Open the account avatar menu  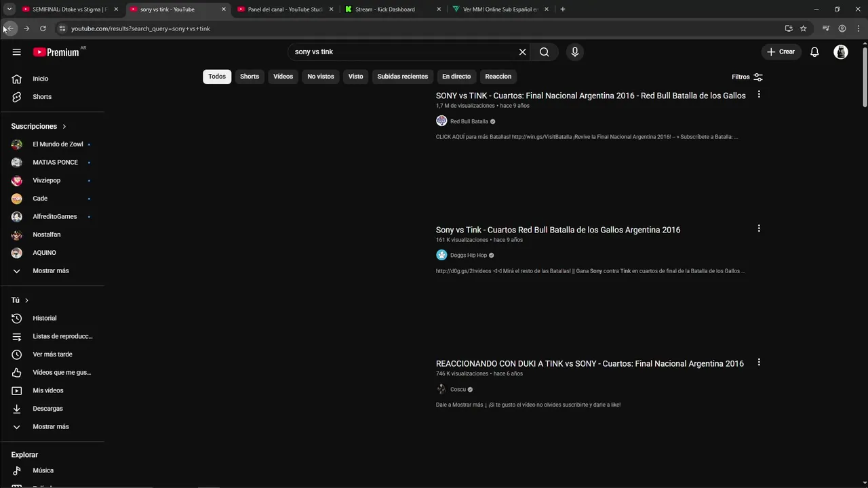pos(841,52)
